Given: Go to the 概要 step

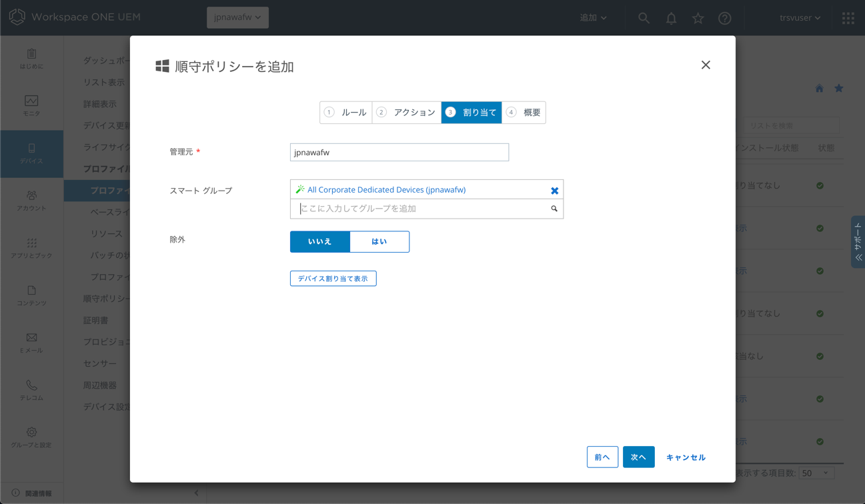Looking at the screenshot, I should click(524, 113).
